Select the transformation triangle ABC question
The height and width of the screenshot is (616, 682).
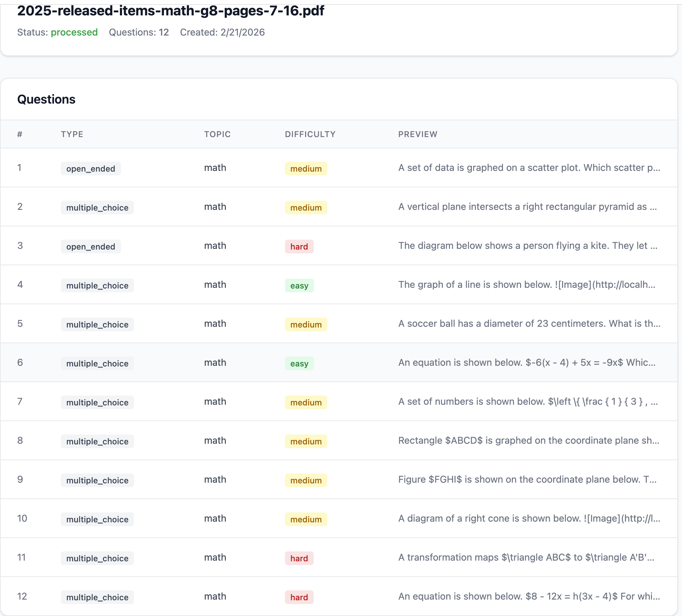pyautogui.click(x=526, y=557)
